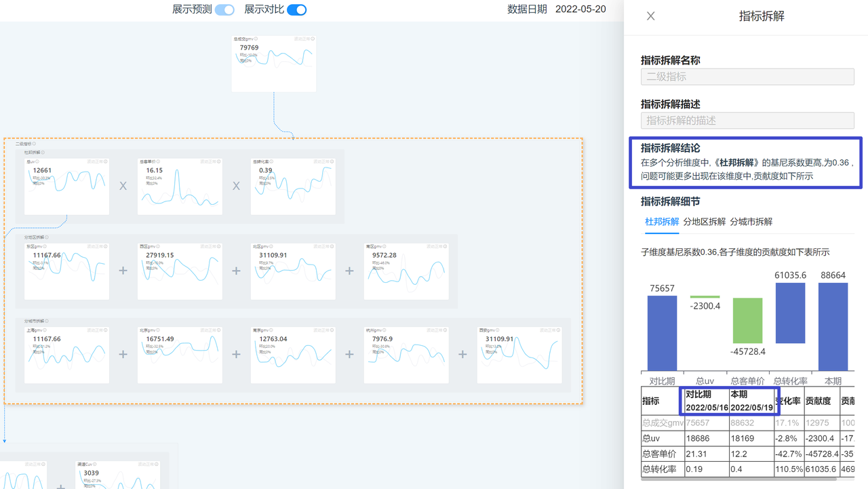Open the 总成交gmv trend chart card

click(274, 63)
